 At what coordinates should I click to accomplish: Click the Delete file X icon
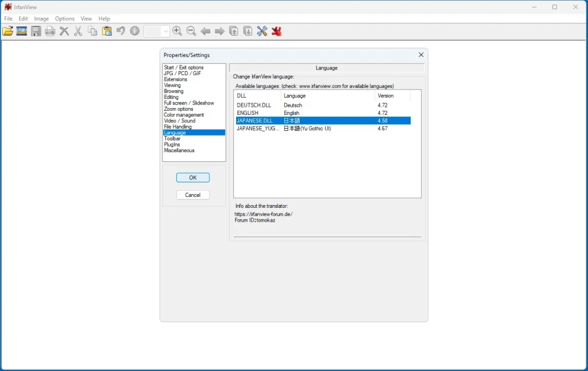pos(64,31)
